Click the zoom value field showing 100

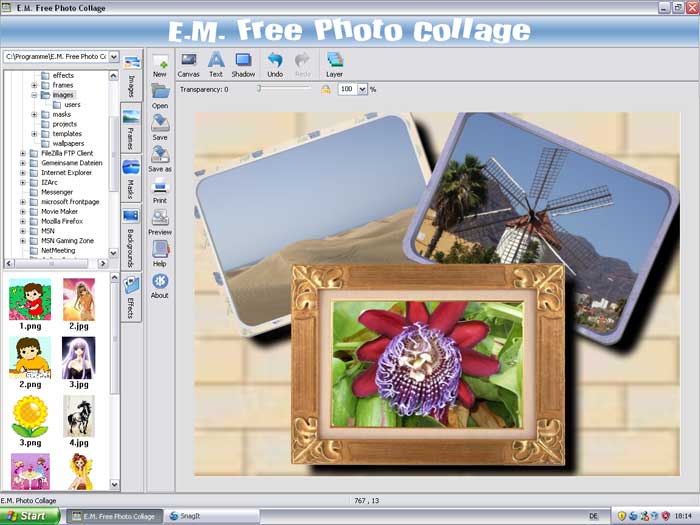click(x=347, y=89)
